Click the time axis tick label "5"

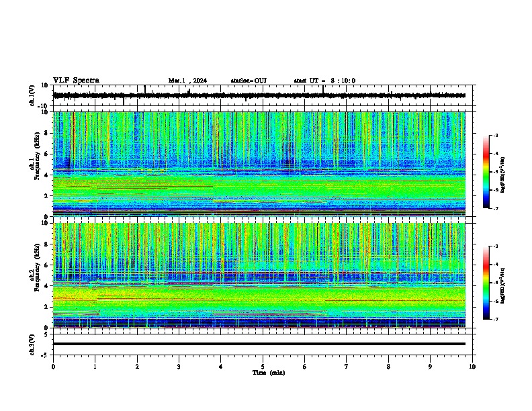coord(263,367)
